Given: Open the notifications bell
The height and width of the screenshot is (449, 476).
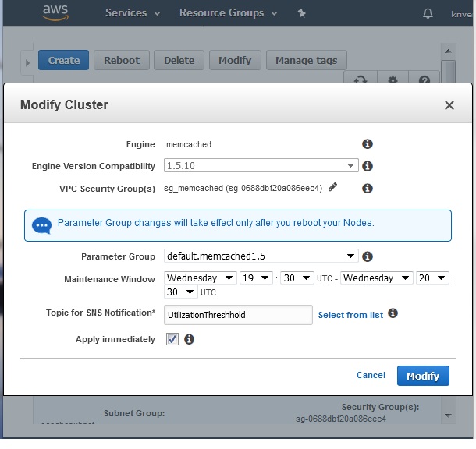Looking at the screenshot, I should pyautogui.click(x=427, y=13).
